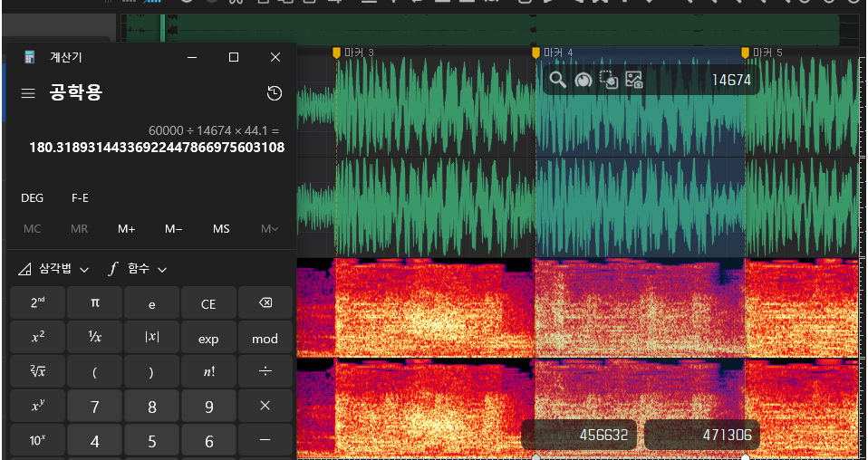Click the copy selection icon in the HUD
The height and width of the screenshot is (460, 868).
[609, 81]
